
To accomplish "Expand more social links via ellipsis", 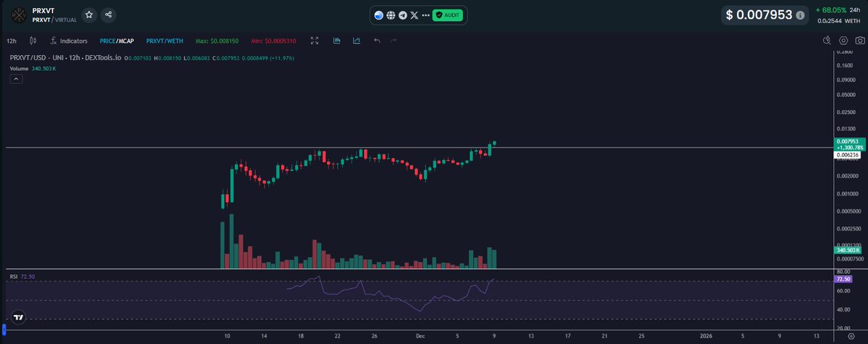I will (425, 15).
